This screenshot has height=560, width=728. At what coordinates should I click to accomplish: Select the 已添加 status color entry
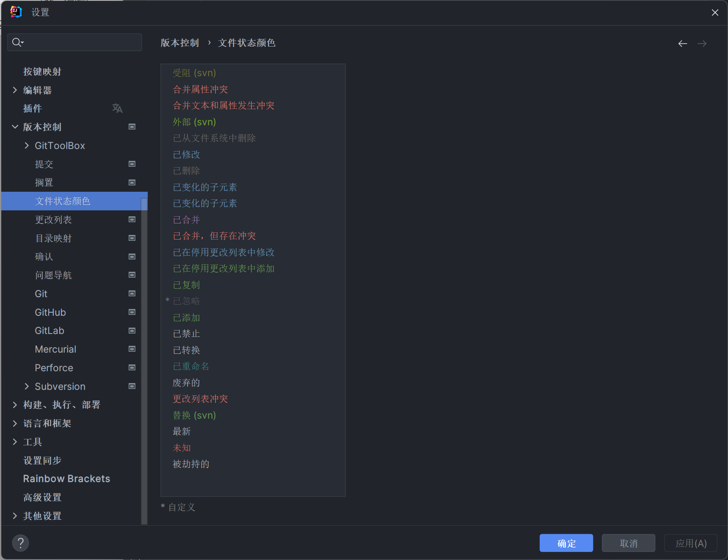point(186,317)
